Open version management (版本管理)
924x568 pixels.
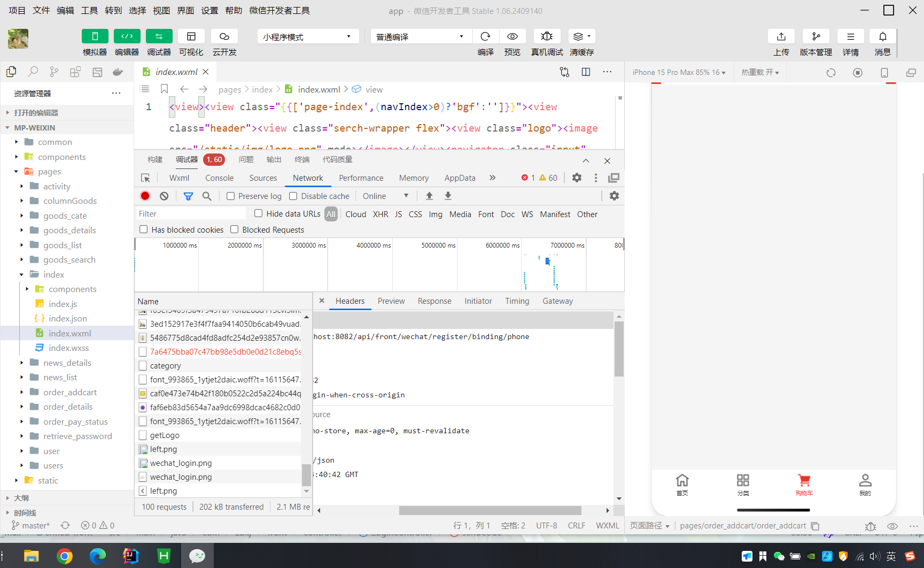point(816,36)
